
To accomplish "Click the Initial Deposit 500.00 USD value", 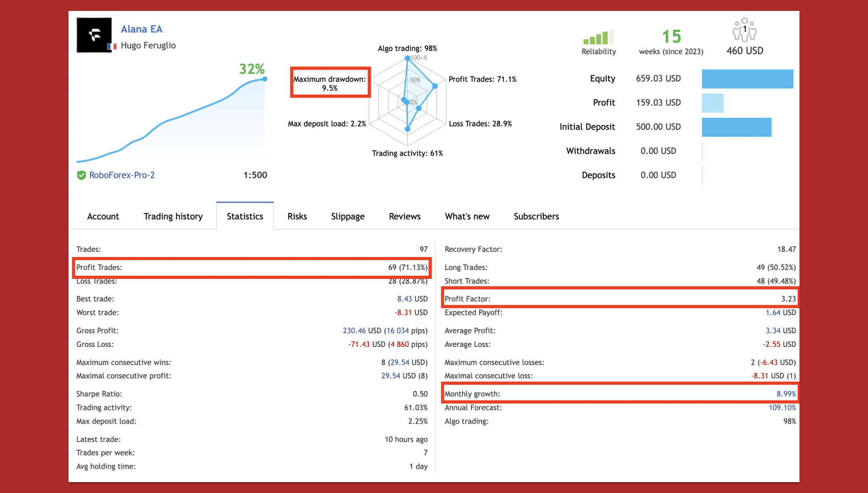I will coord(658,127).
